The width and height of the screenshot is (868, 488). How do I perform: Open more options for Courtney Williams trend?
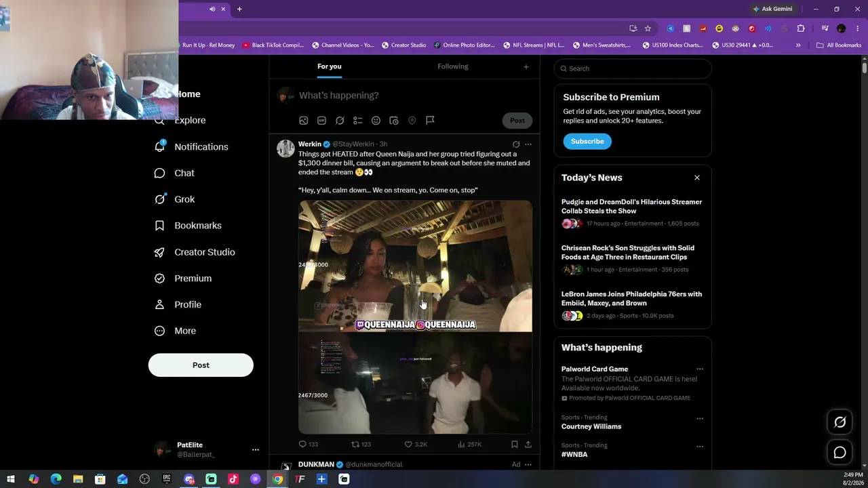click(x=700, y=419)
